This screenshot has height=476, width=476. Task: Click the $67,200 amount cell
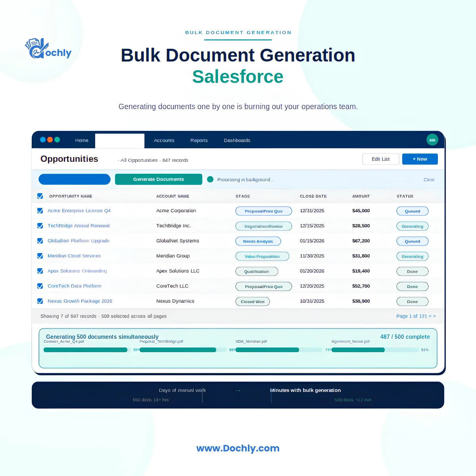pos(361,241)
